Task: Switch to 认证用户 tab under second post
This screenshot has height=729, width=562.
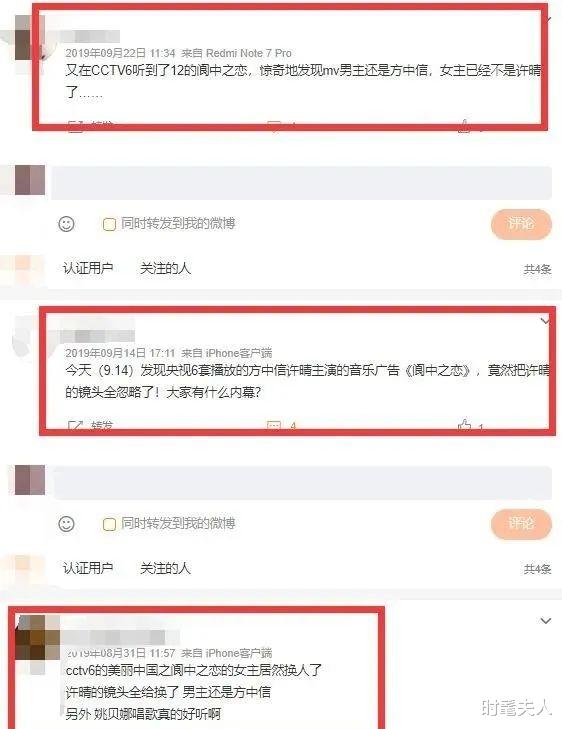Action: 88,568
